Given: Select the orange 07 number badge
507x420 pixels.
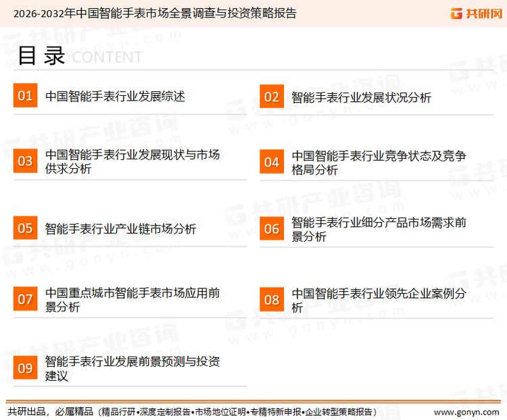Looking at the screenshot, I should click(x=25, y=298).
